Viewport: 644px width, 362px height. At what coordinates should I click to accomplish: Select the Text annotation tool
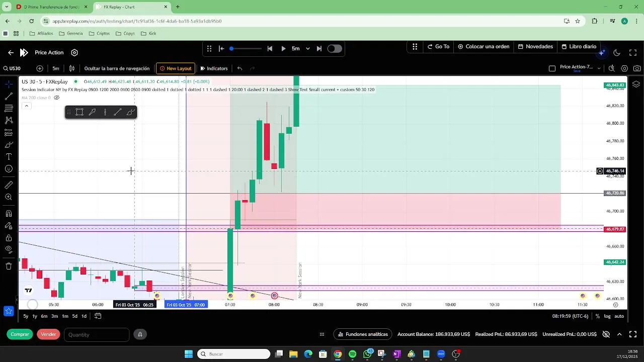9,157
